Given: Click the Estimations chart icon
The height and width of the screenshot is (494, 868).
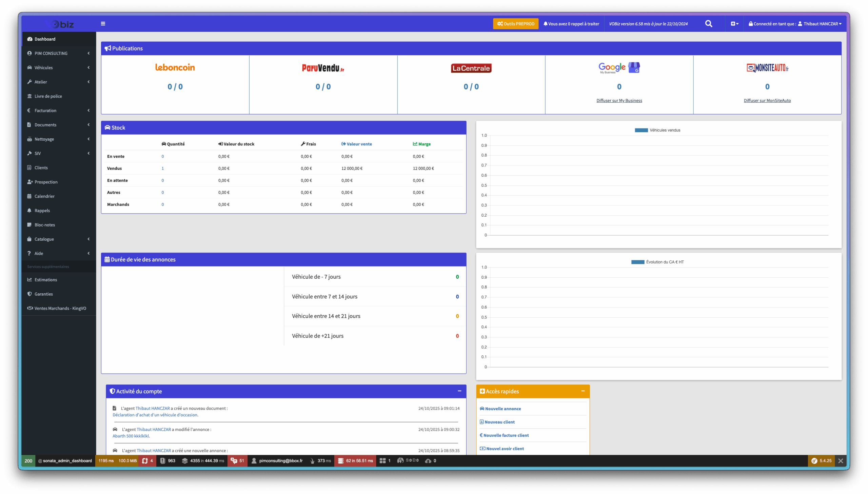Looking at the screenshot, I should [30, 280].
